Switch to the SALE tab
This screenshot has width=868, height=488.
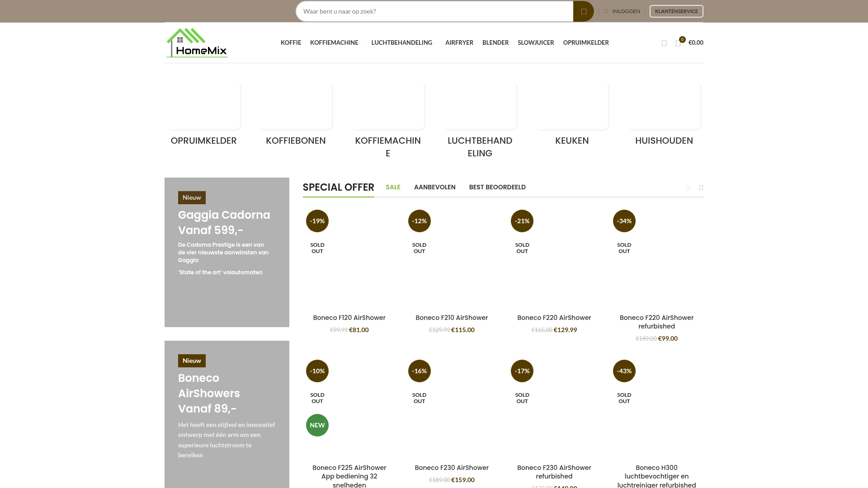coord(393,187)
